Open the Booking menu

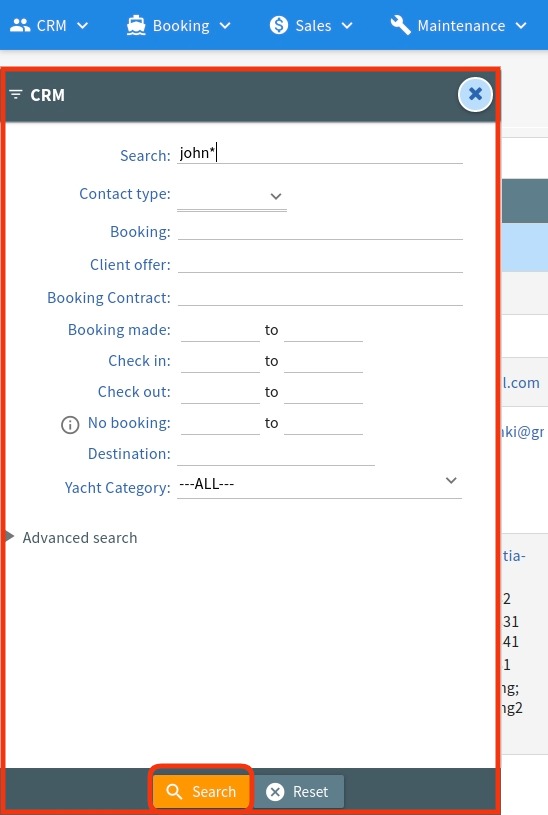tap(178, 25)
